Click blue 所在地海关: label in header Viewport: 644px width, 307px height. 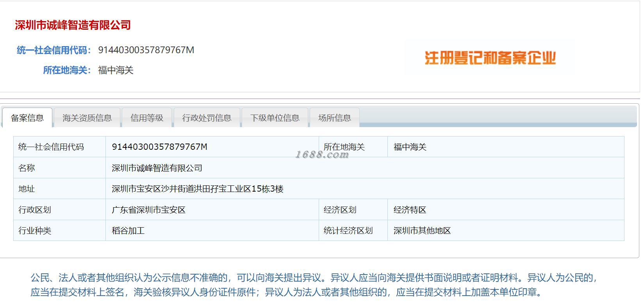tap(67, 70)
